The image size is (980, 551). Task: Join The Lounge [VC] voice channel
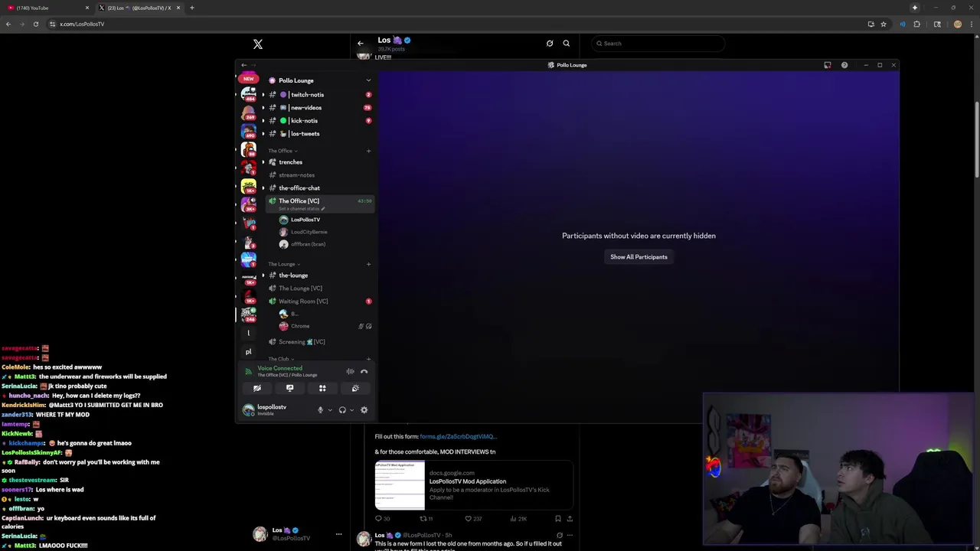pyautogui.click(x=319, y=289)
